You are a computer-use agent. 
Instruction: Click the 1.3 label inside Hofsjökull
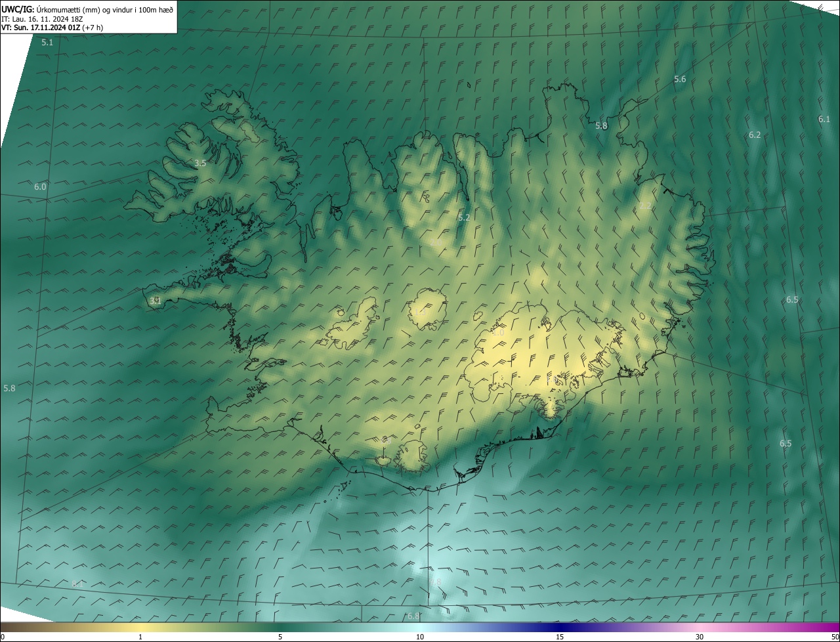419,312
